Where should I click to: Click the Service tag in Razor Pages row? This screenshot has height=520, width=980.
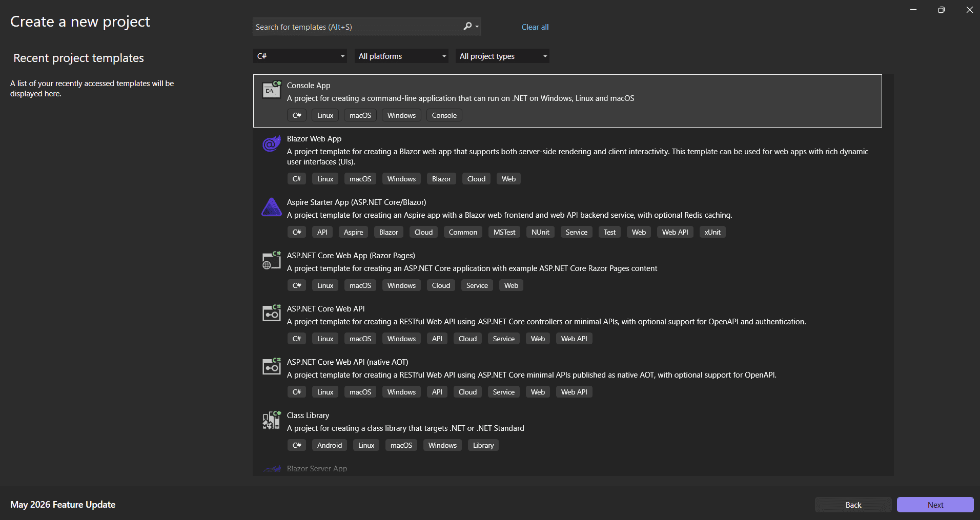click(x=477, y=285)
